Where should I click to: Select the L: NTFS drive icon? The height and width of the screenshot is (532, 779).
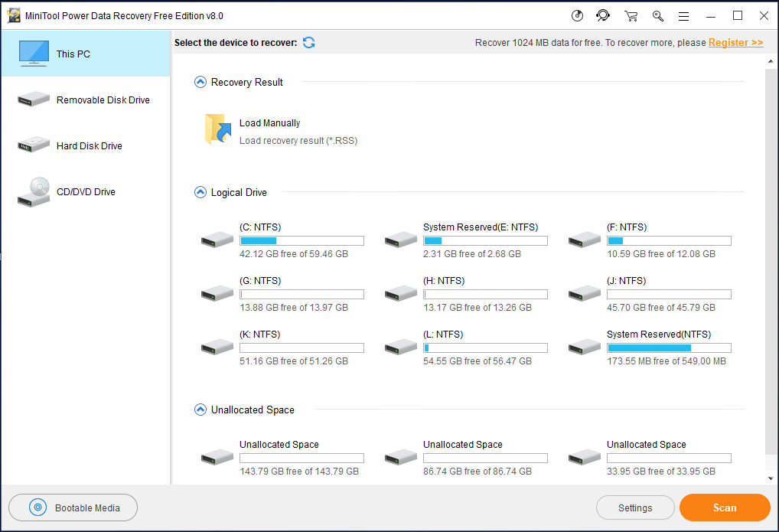click(x=401, y=347)
